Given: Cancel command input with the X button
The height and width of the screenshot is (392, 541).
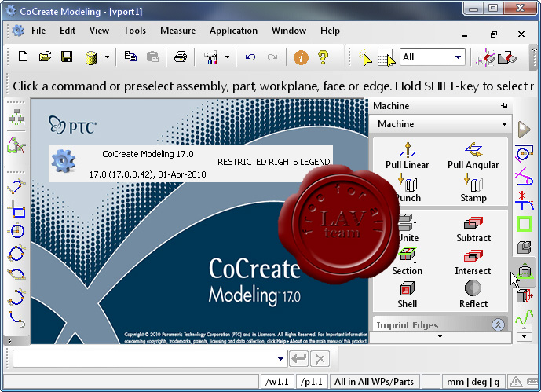Looking at the screenshot, I should [320, 359].
